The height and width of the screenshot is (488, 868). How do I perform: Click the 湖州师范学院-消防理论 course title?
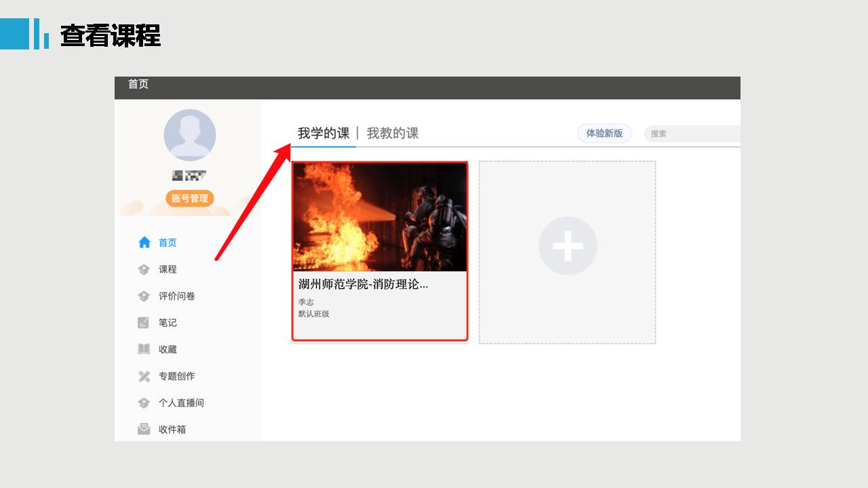pos(363,285)
